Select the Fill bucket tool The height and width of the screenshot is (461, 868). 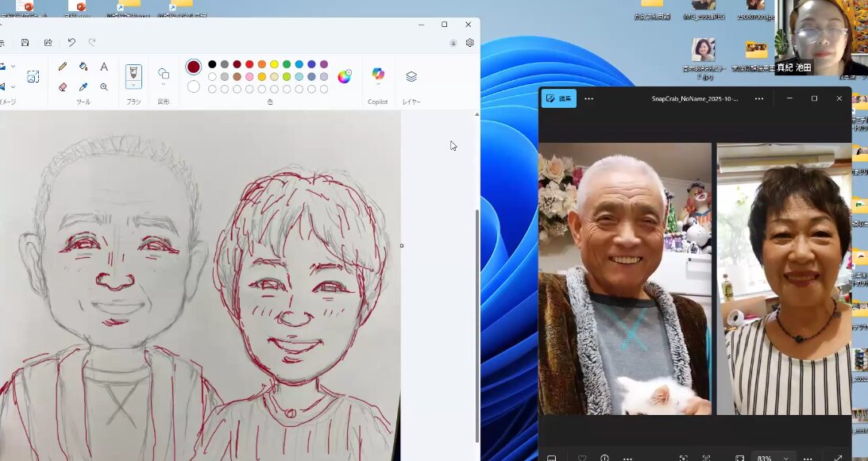tap(83, 67)
